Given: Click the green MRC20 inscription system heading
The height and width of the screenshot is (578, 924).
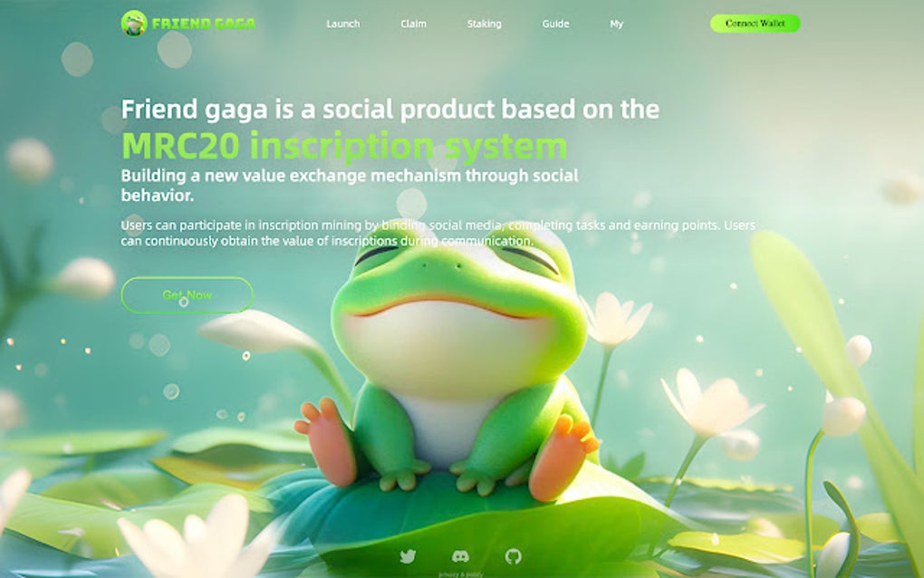Looking at the screenshot, I should [344, 146].
